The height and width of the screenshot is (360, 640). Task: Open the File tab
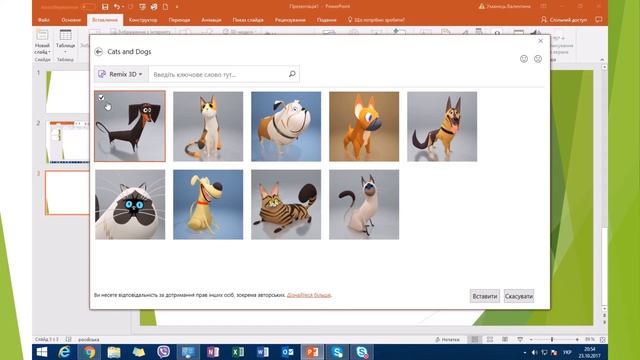pos(44,20)
